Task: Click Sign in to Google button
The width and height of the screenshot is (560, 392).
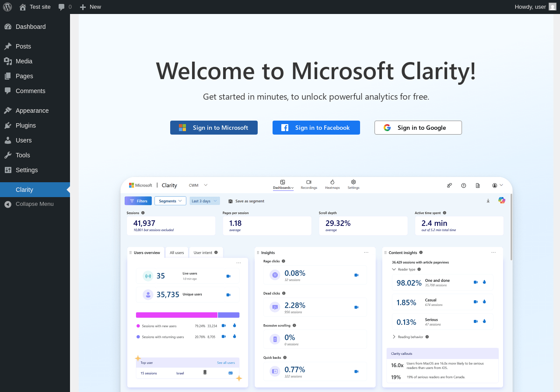Action: coord(418,128)
